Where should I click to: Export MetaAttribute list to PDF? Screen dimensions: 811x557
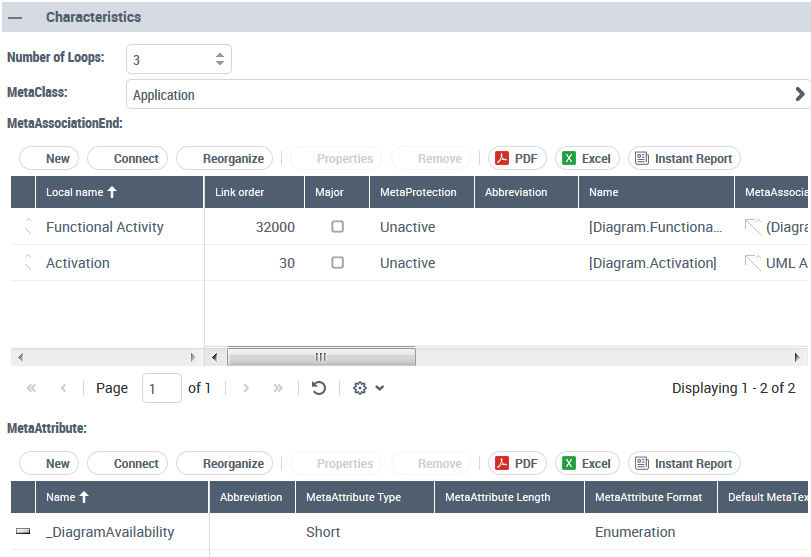(x=517, y=464)
